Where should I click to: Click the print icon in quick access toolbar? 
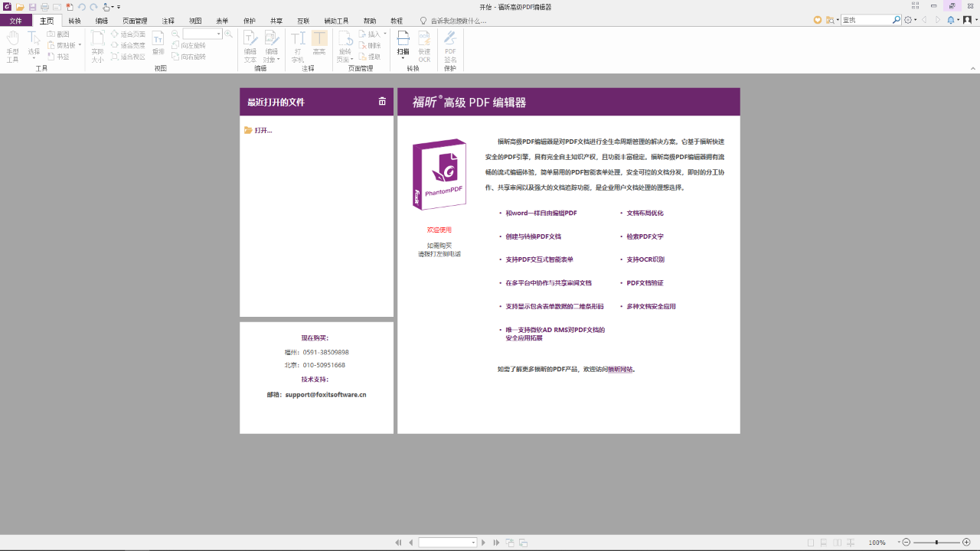coord(44,7)
